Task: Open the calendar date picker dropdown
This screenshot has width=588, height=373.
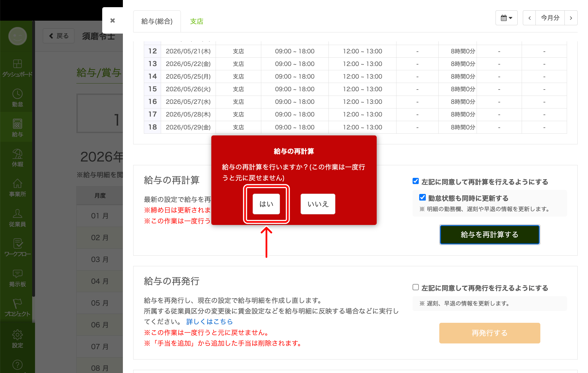Action: tap(506, 18)
